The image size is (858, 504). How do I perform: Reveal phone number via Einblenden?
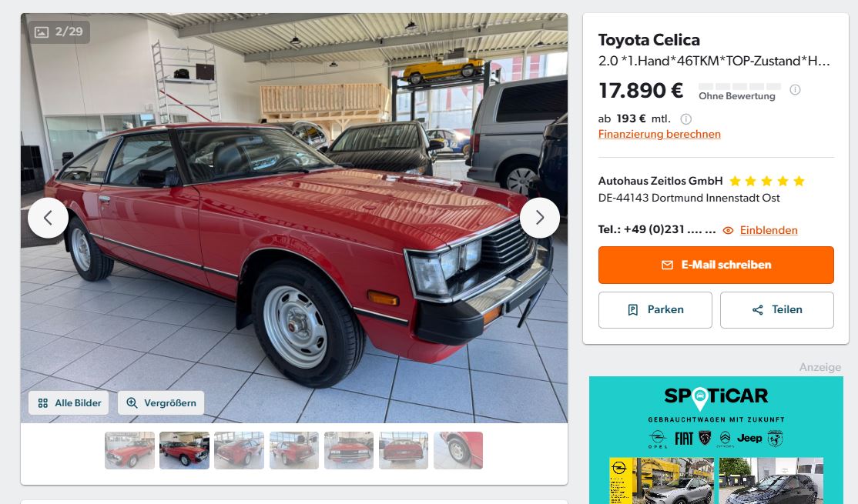point(768,230)
